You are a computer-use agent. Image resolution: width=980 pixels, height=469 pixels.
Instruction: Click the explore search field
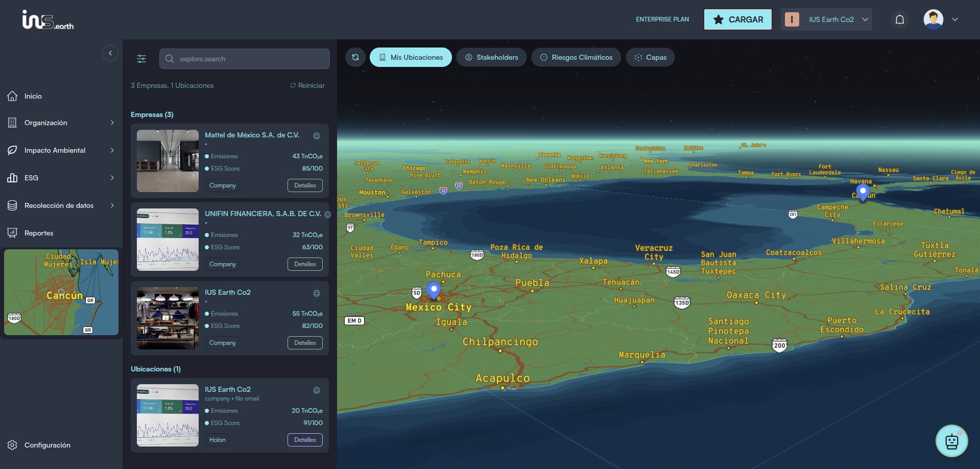[245, 59]
